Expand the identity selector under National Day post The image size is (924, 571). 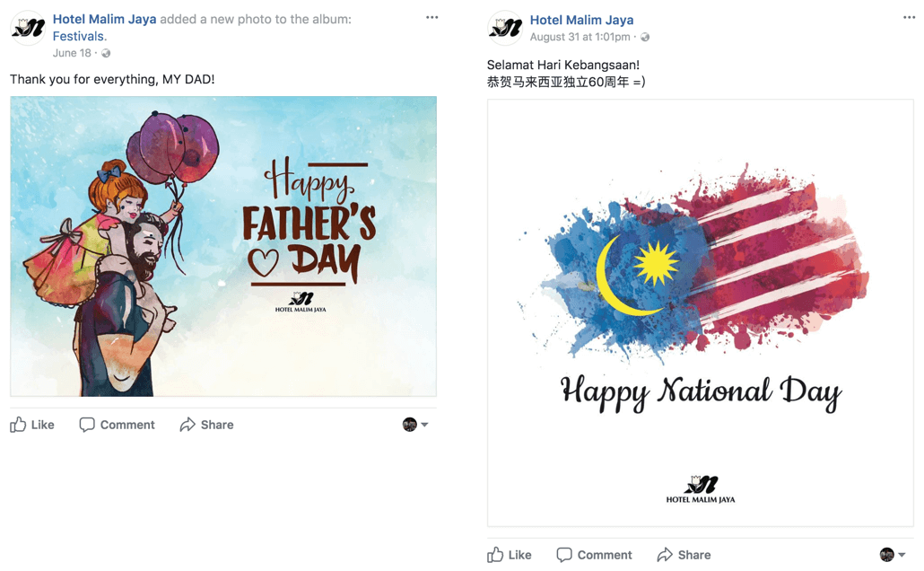point(893,555)
